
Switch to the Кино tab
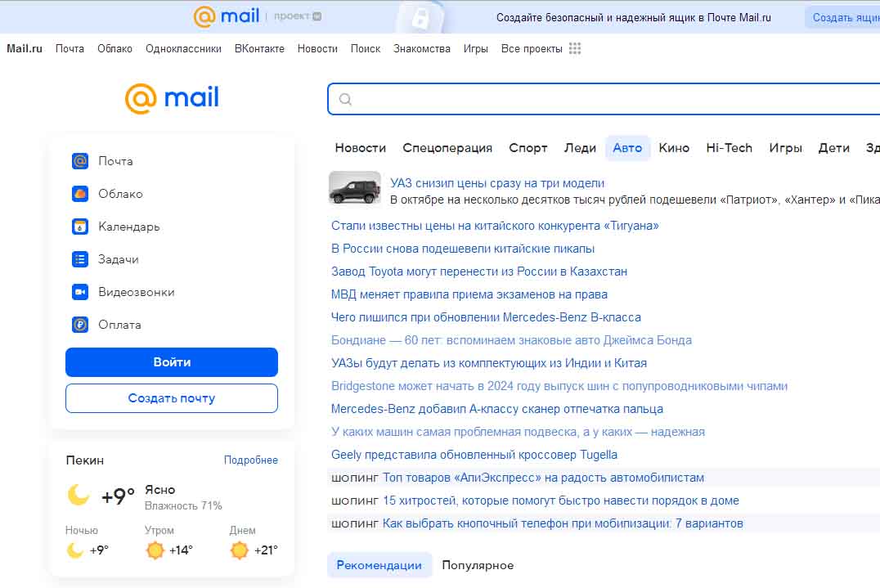tap(674, 148)
